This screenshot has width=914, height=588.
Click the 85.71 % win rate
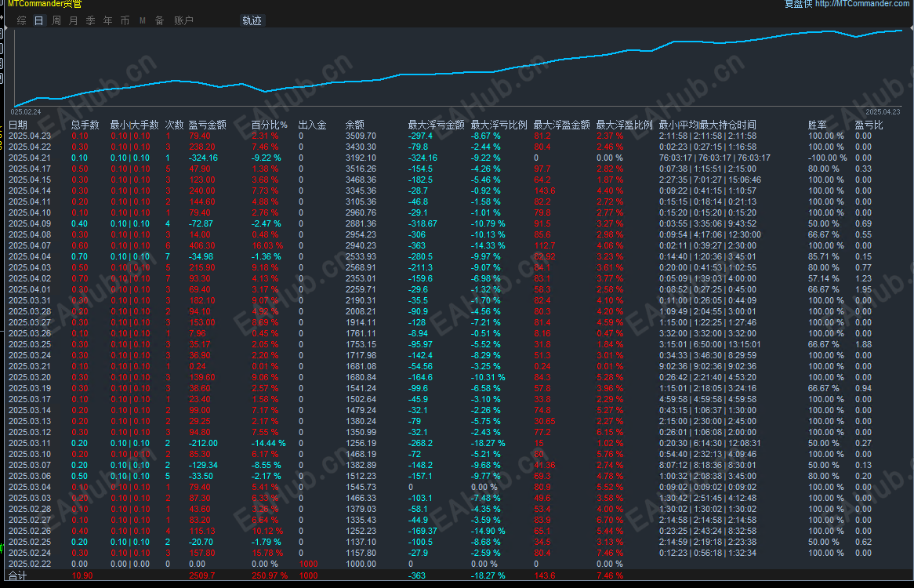tap(824, 256)
